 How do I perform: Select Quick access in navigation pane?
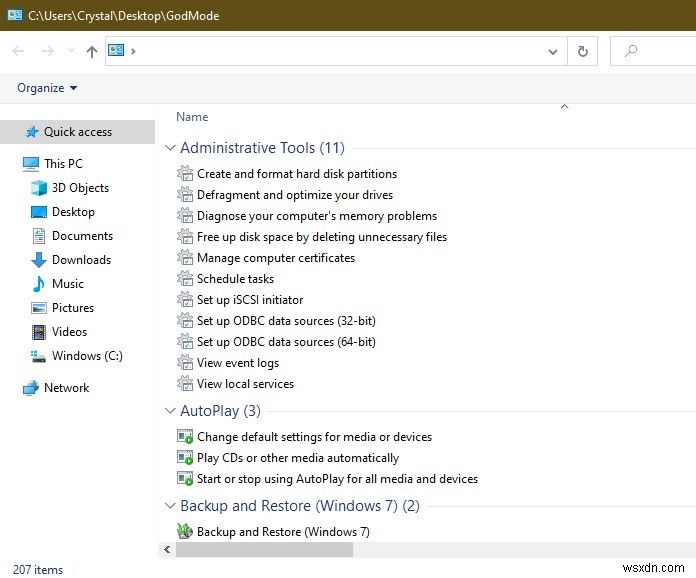pyautogui.click(x=77, y=132)
